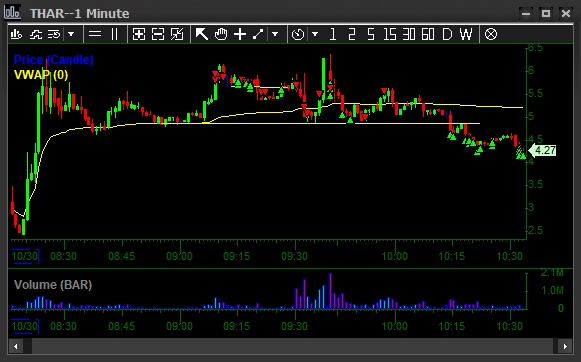This screenshot has height=362, width=581.
Task: Maximize the THAR chart window
Action: (x=546, y=14)
